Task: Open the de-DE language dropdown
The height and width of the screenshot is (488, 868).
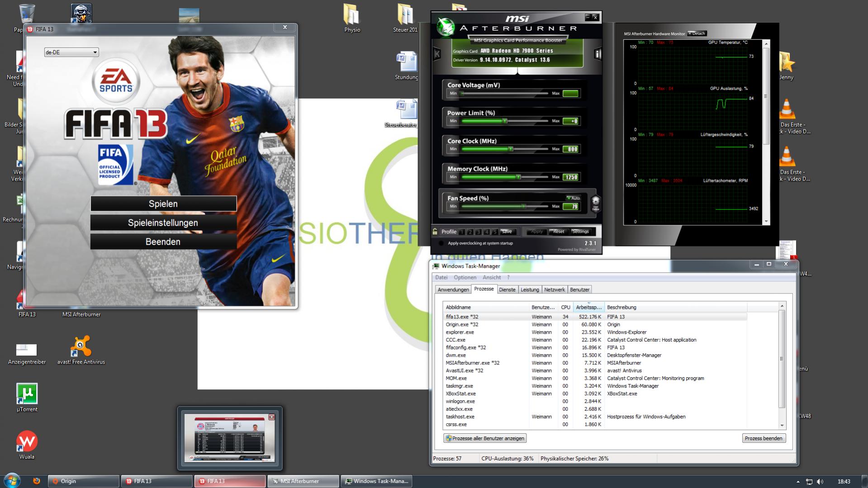Action: [x=71, y=52]
